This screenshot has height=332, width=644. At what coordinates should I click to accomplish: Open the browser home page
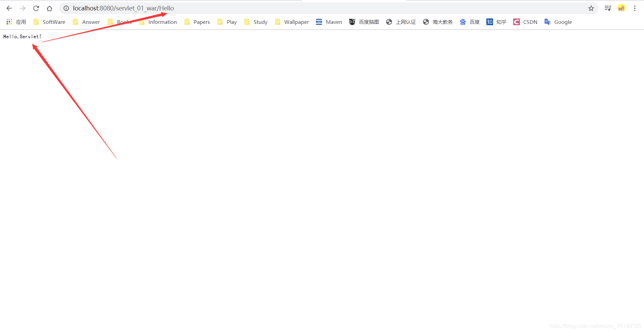point(50,8)
